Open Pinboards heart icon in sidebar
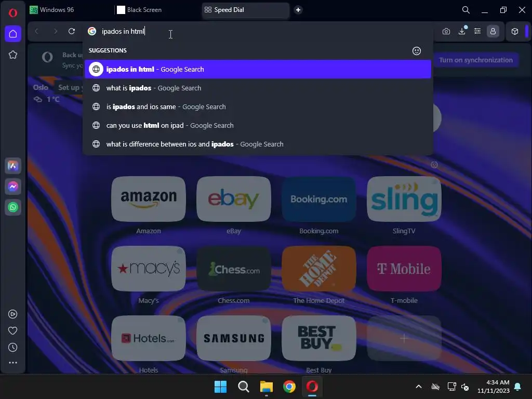 click(x=12, y=330)
